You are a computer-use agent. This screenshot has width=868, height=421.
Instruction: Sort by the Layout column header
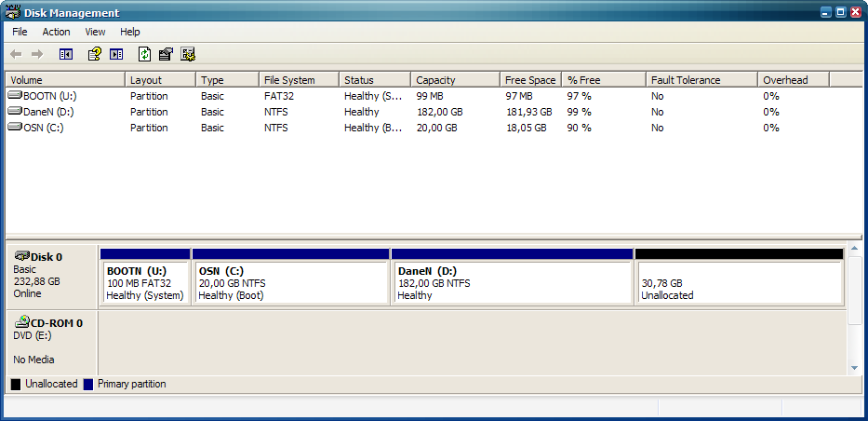(161, 80)
